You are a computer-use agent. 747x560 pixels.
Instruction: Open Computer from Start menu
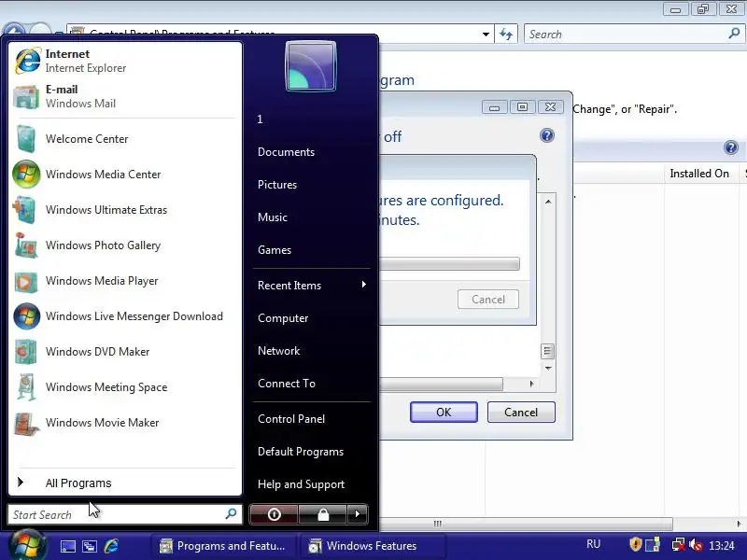(x=283, y=318)
